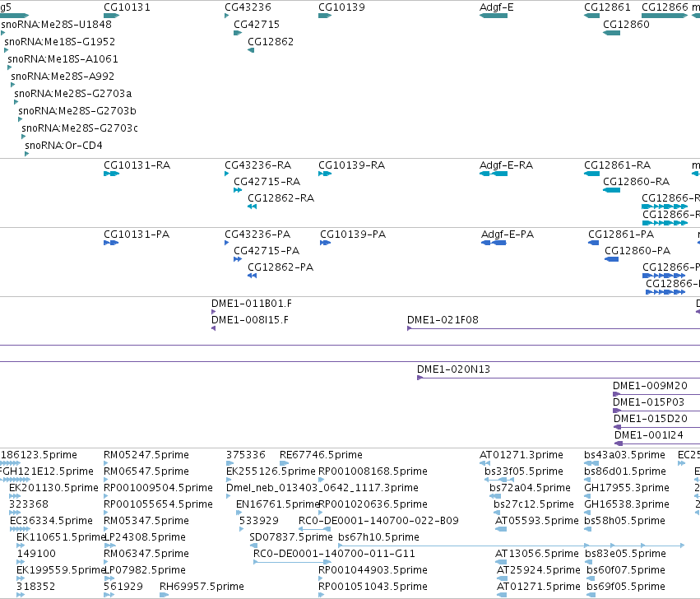Select the RP001051043.5prime EST label
Image resolution: width=700 pixels, height=599 pixels.
pyautogui.click(x=373, y=587)
